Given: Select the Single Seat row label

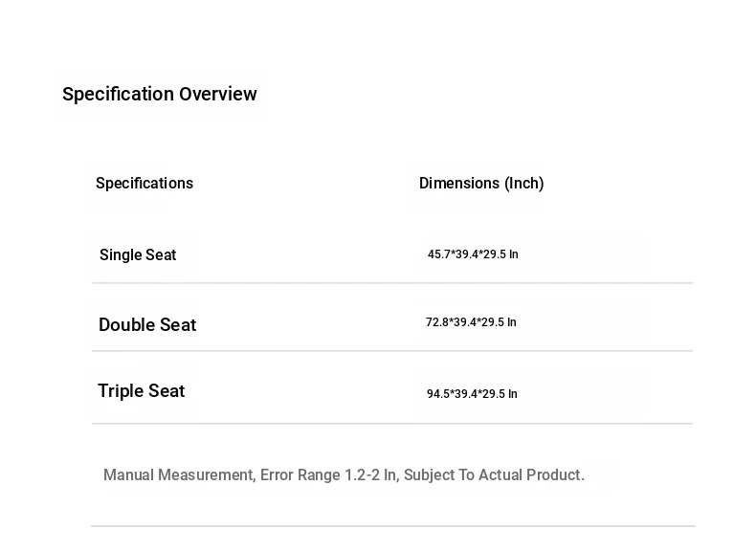Looking at the screenshot, I should pos(138,254).
